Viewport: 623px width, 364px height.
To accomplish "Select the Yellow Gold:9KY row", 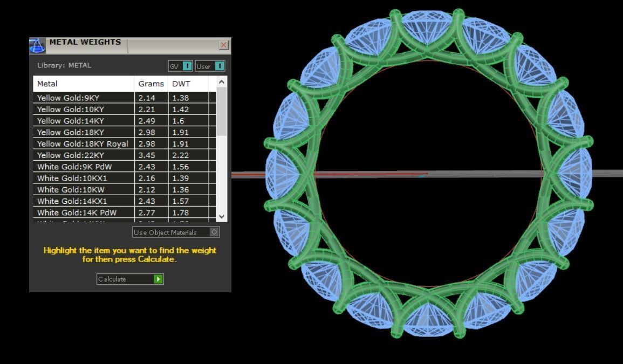I will [125, 98].
